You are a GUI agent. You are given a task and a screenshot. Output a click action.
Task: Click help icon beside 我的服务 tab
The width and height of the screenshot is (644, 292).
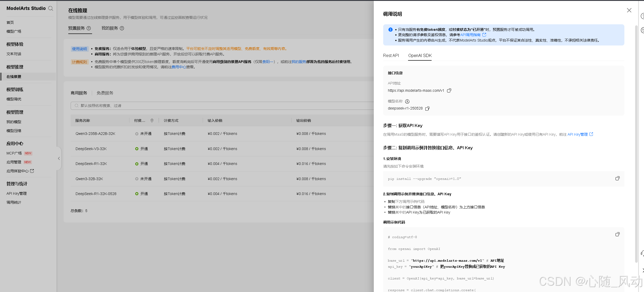(x=122, y=28)
